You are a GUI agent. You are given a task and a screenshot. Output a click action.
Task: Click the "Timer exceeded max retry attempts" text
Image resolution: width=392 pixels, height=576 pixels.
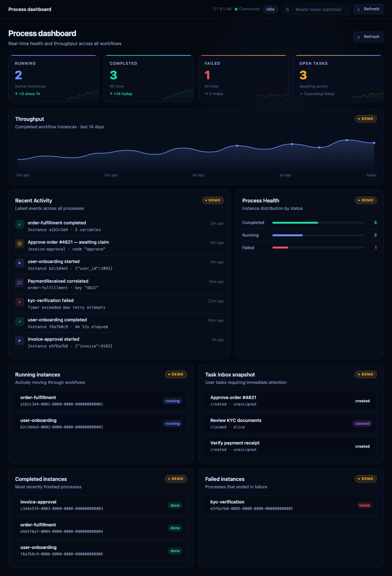67,308
